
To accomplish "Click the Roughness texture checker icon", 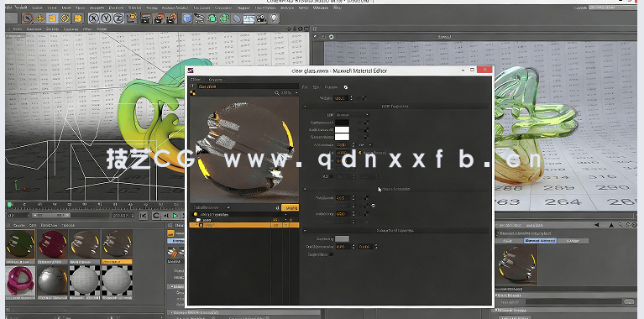I will coord(365,198).
